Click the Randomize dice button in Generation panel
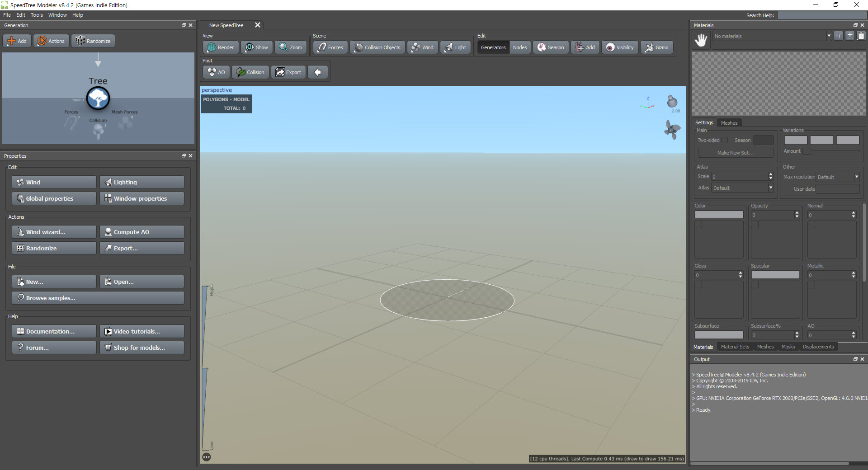This screenshot has width=868, height=470. tap(93, 41)
